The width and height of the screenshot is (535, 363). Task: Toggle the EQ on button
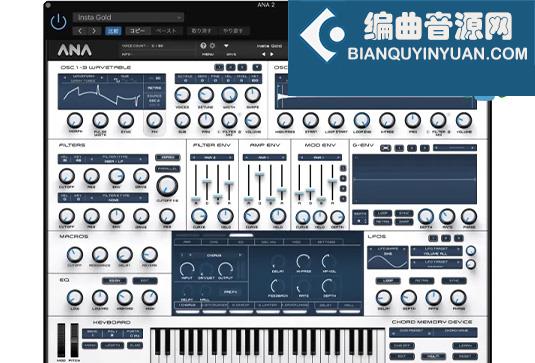coord(114,281)
